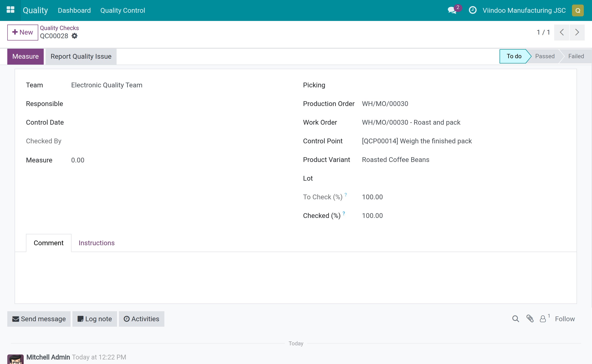Screen dimensions: 592x364
Task: Switch to the Instructions tab
Action: (x=96, y=243)
